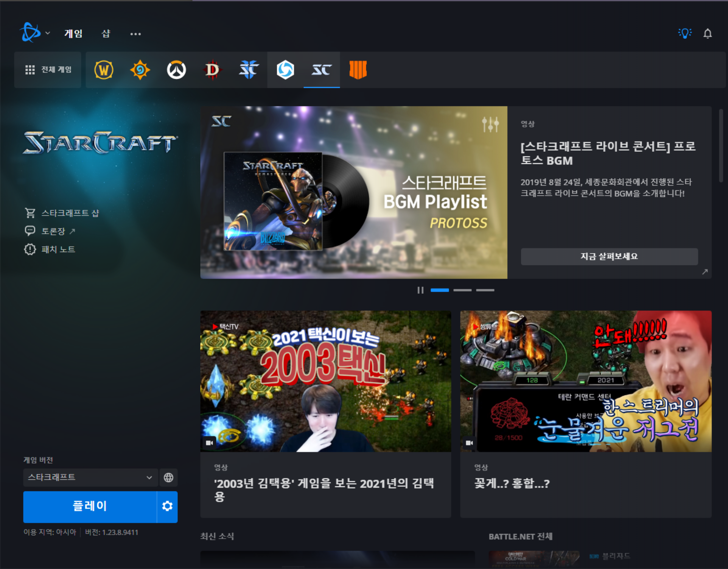The image size is (728, 569).
Task: Open Heroes of the Storm icon
Action: tap(285, 70)
